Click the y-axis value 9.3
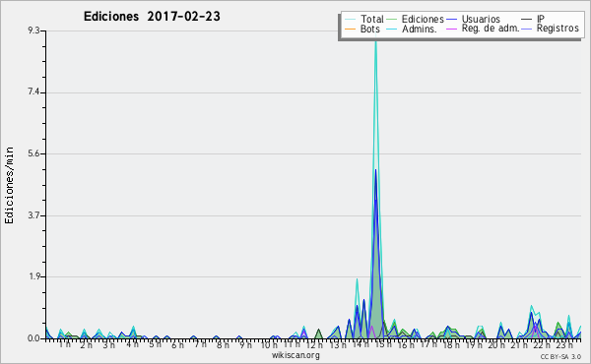 [33, 30]
